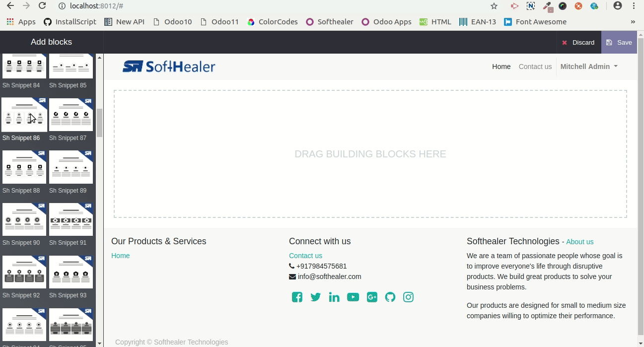Image resolution: width=644 pixels, height=347 pixels.
Task: Open the Apps bookmark shortcut
Action: pos(21,22)
